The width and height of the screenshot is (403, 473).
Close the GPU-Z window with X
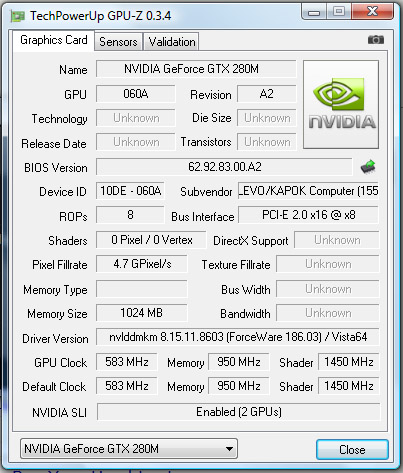coord(373,12)
